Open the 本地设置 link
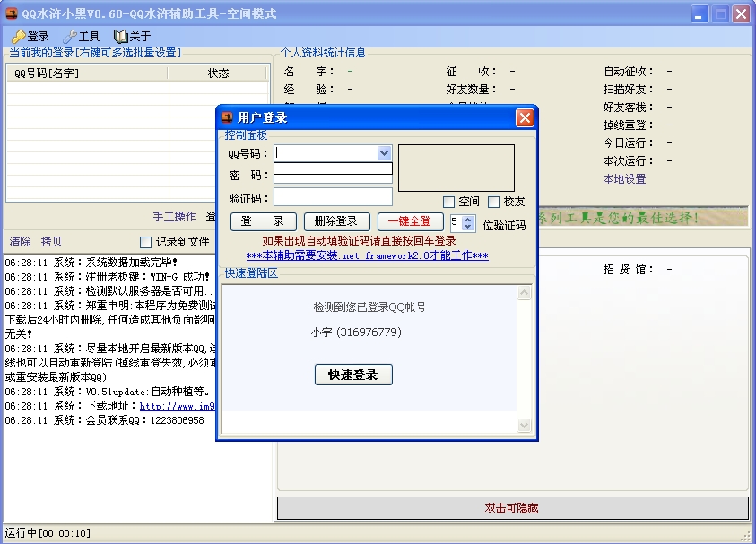Screen dimensions: 756x544 pyautogui.click(x=624, y=179)
